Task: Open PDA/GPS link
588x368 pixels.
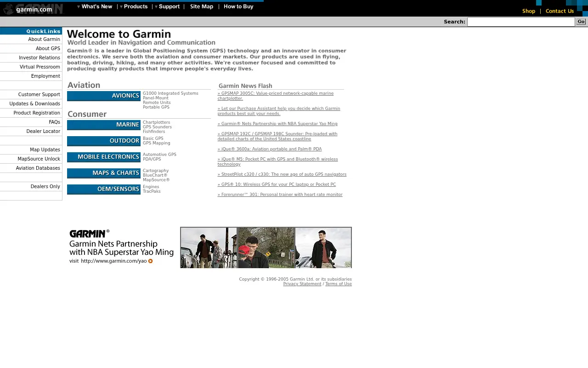Action: pos(152,159)
